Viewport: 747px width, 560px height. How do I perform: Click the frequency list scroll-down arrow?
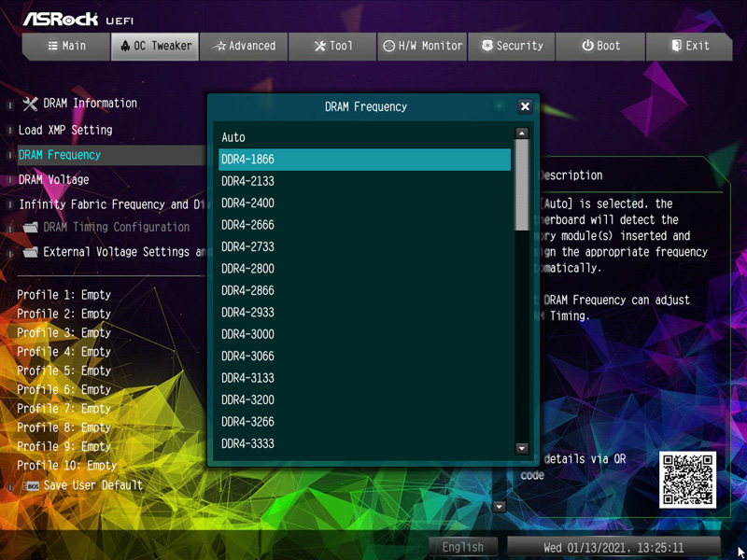522,448
